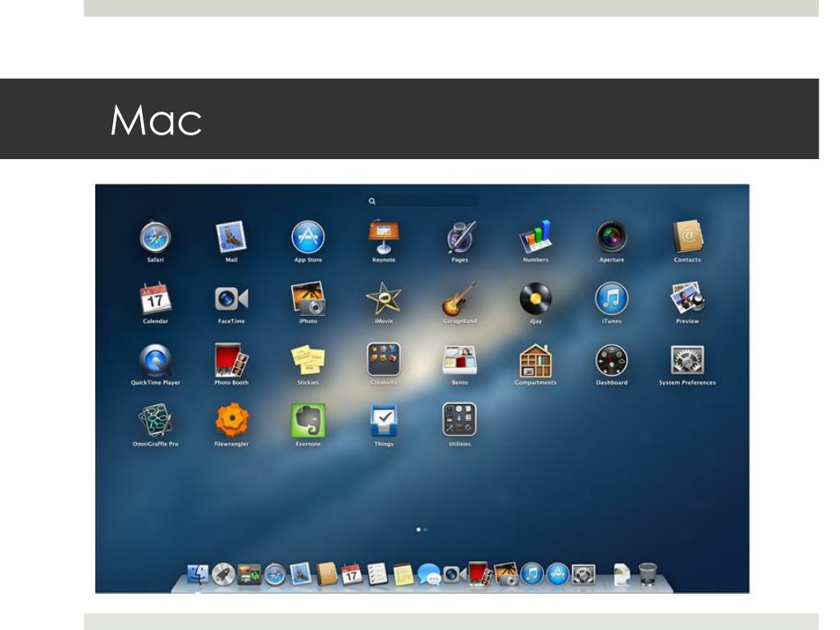Launch Numbers
The width and height of the screenshot is (840, 630).
[x=536, y=236]
